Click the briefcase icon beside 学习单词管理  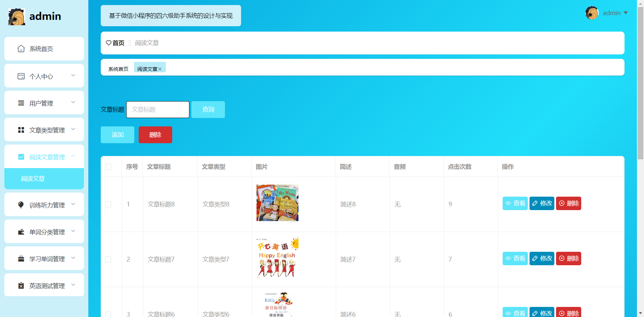pos(21,259)
